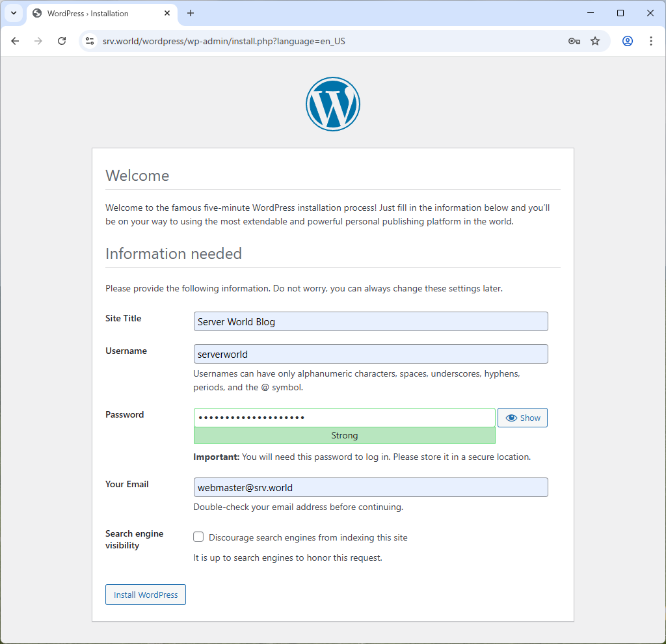Open the back navigation arrow
Viewport: 666px width, 644px height.
pyautogui.click(x=15, y=40)
